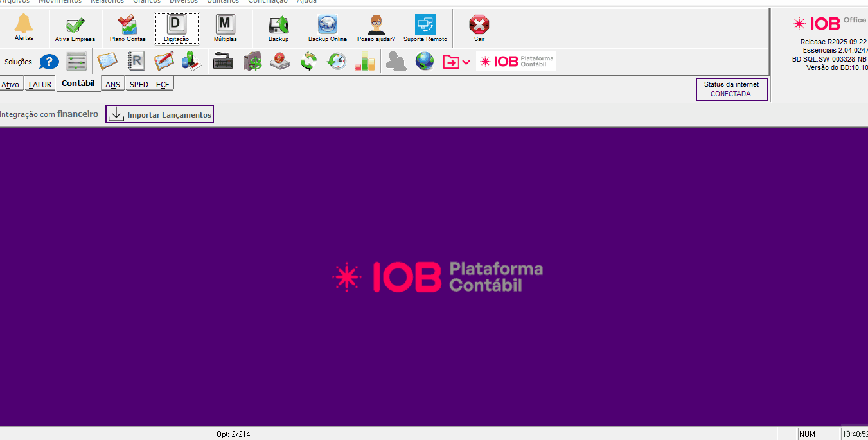Start a local Backup

[278, 28]
